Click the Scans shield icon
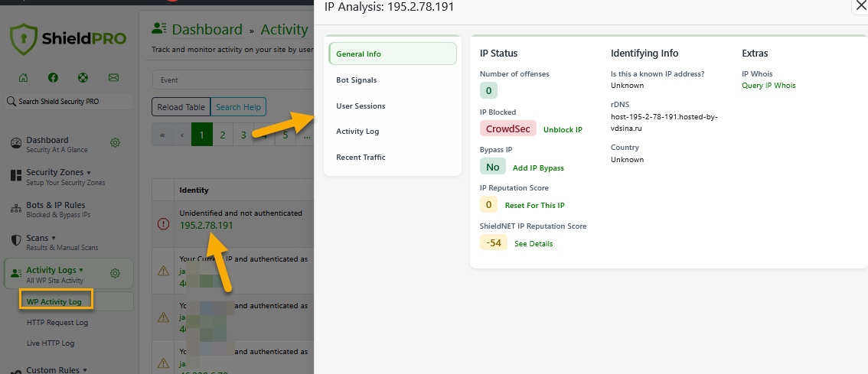This screenshot has height=374, width=868. [16, 241]
